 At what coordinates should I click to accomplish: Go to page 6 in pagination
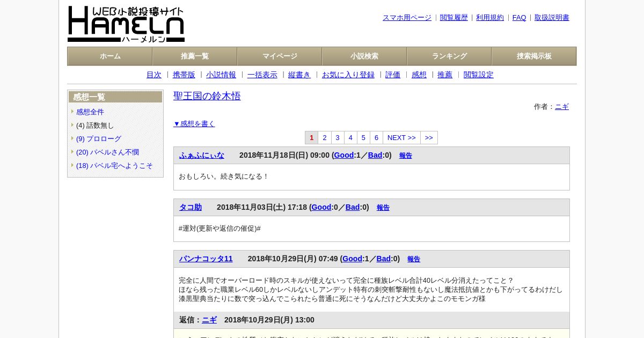(x=376, y=138)
